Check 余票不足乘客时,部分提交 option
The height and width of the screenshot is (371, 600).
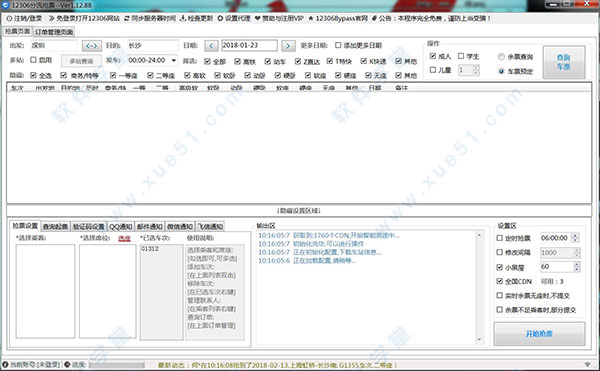[499, 309]
